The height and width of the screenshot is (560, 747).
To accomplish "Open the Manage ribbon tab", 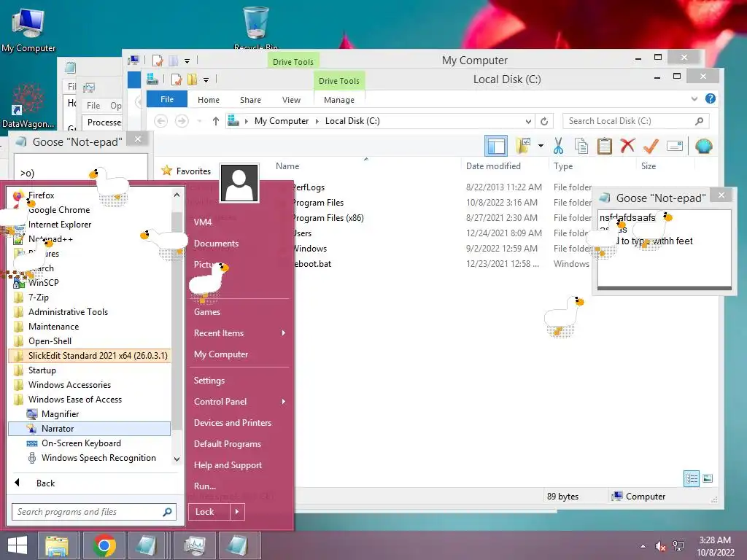I will tap(339, 100).
